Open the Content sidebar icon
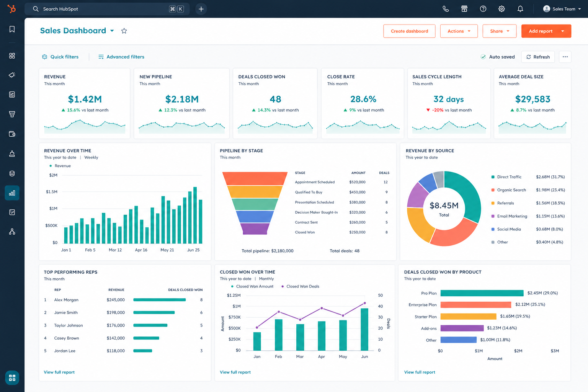The height and width of the screenshot is (392, 588). (x=12, y=95)
